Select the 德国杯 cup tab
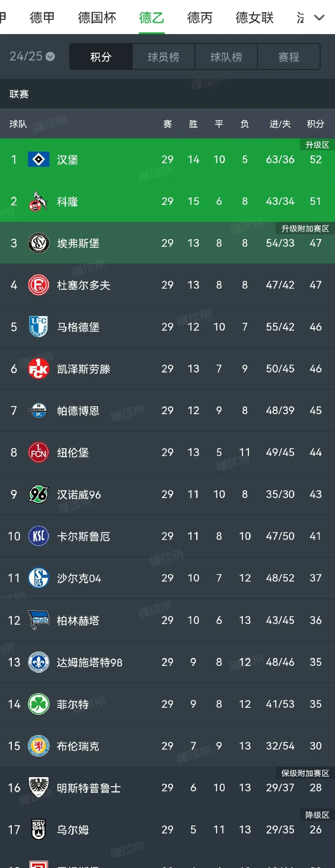 [x=97, y=18]
